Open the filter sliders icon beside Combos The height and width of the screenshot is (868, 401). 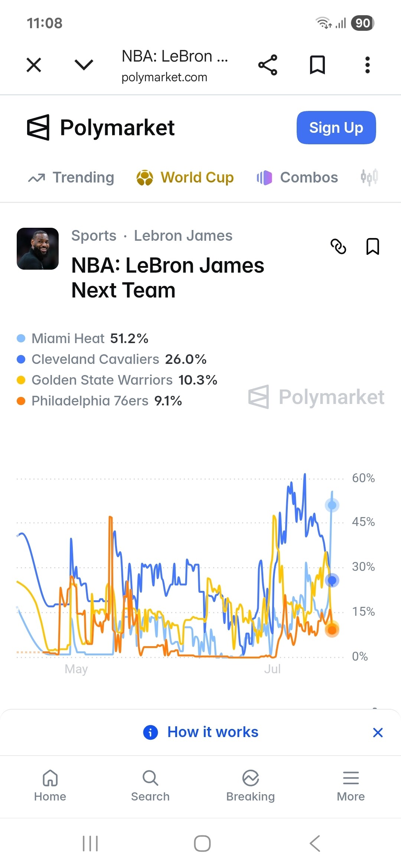pos(369,177)
